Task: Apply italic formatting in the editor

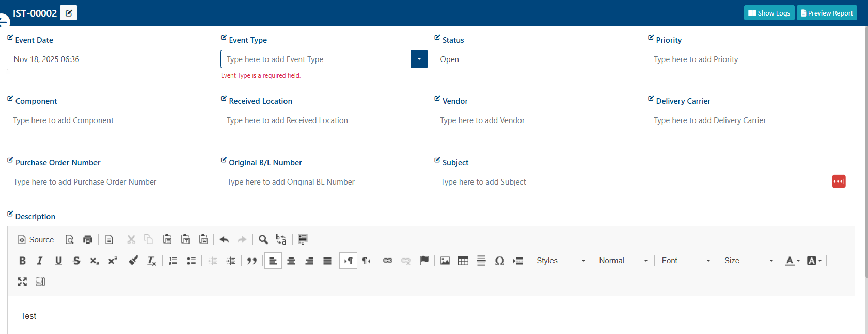Action: click(x=40, y=261)
